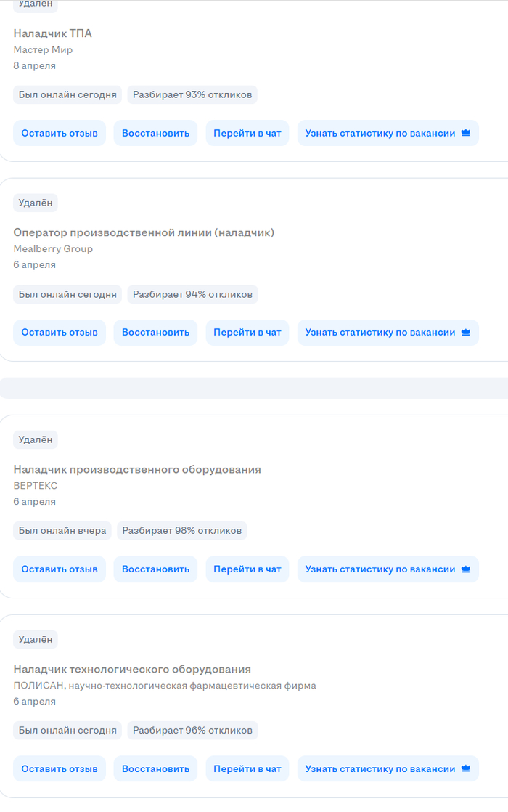Click '6 апреля' date under ВЕРТЕКС
The height and width of the screenshot is (812, 508).
tap(35, 501)
